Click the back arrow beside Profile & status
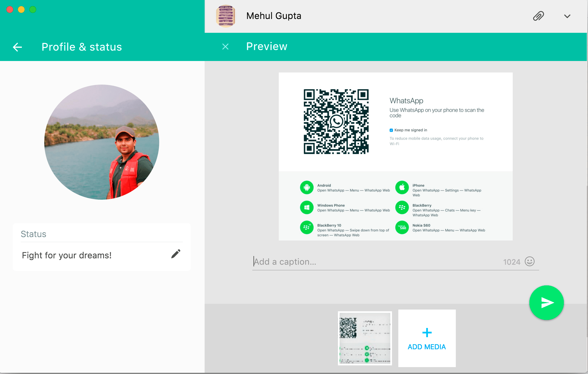 click(x=18, y=47)
